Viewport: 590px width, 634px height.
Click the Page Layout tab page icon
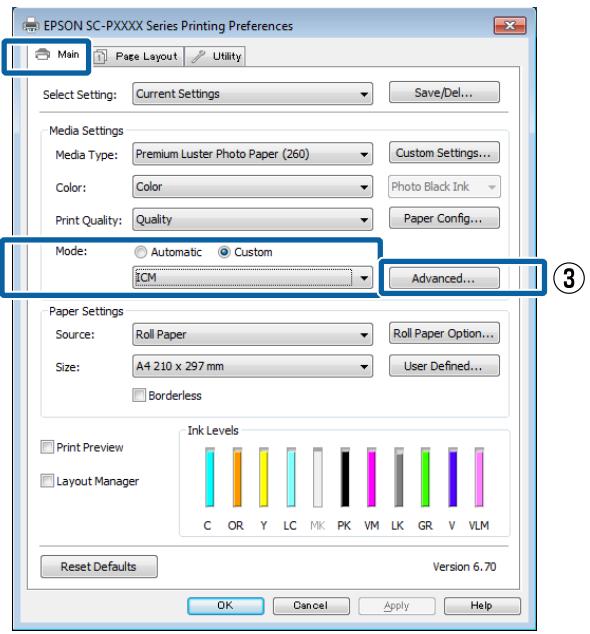pos(100,57)
